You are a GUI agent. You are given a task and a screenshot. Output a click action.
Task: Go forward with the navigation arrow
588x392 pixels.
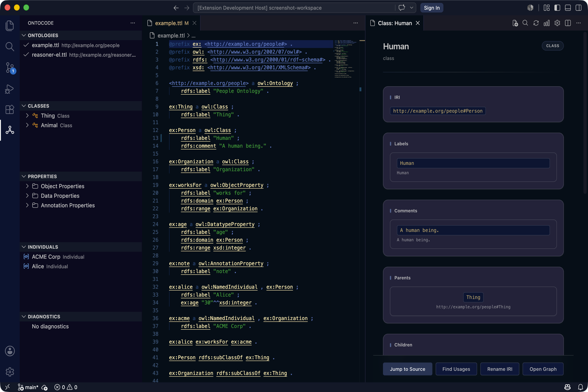(187, 8)
